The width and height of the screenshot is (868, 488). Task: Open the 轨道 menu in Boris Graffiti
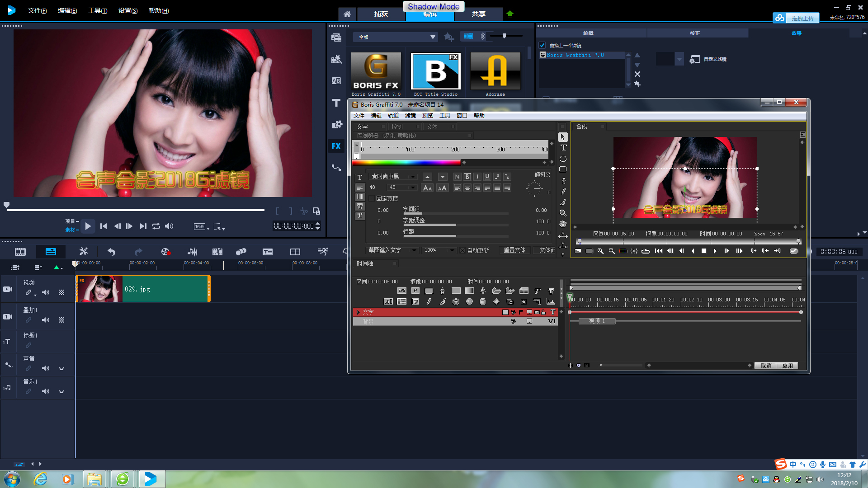[393, 116]
